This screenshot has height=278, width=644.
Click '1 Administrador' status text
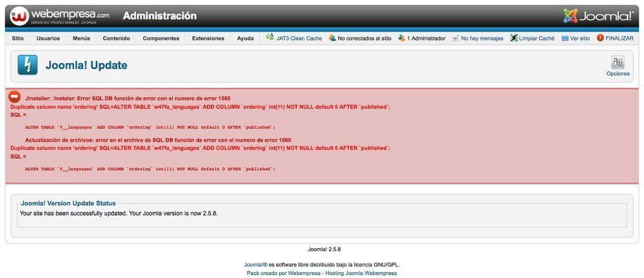click(426, 38)
